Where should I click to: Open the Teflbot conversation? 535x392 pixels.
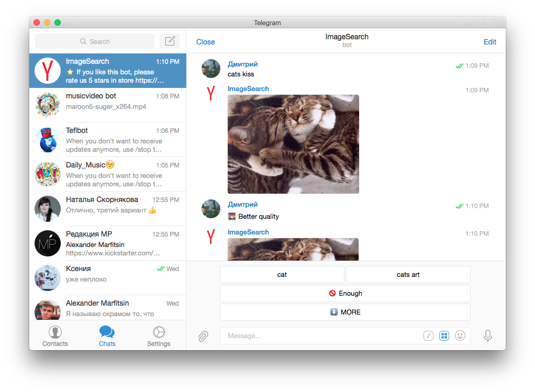click(108, 140)
